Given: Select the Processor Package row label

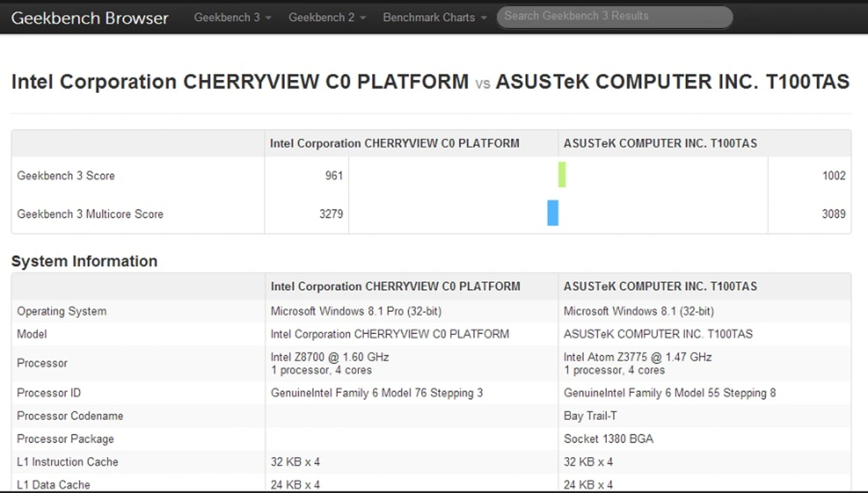Looking at the screenshot, I should pyautogui.click(x=65, y=439).
